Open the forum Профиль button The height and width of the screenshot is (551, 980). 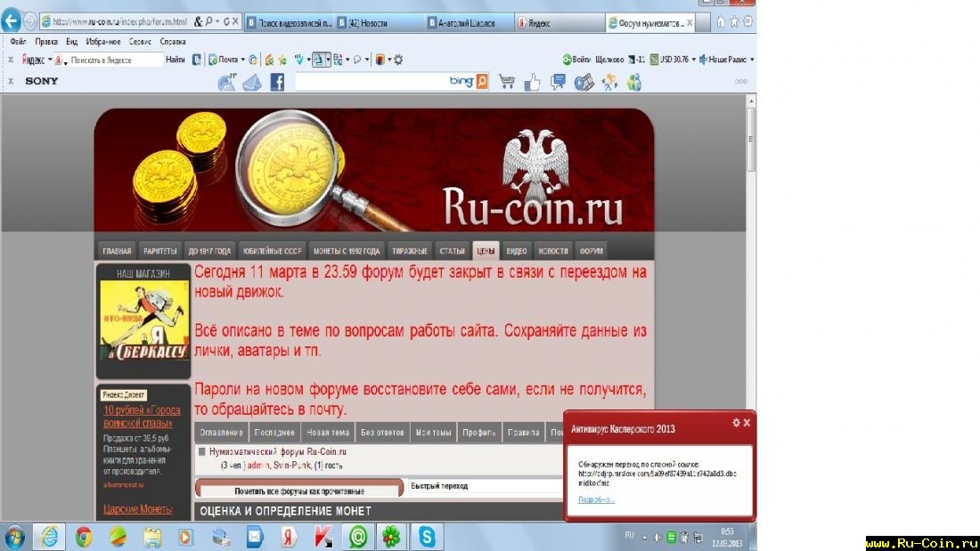[478, 433]
